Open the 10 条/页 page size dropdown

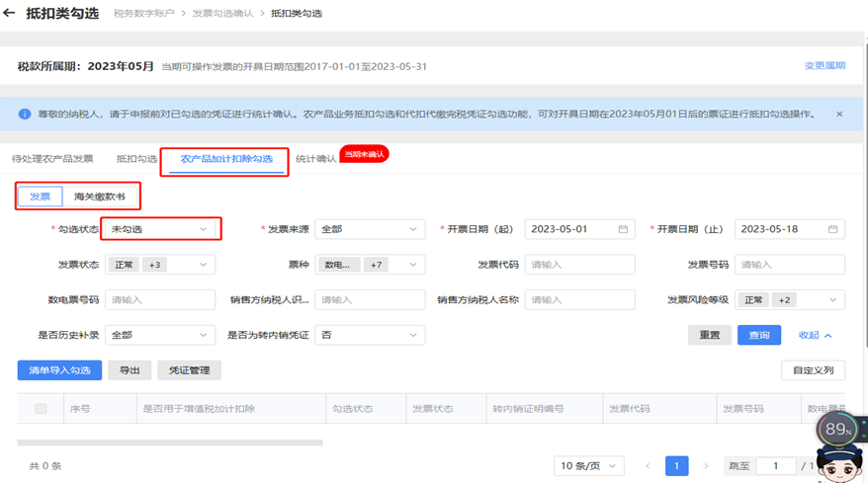coord(588,466)
